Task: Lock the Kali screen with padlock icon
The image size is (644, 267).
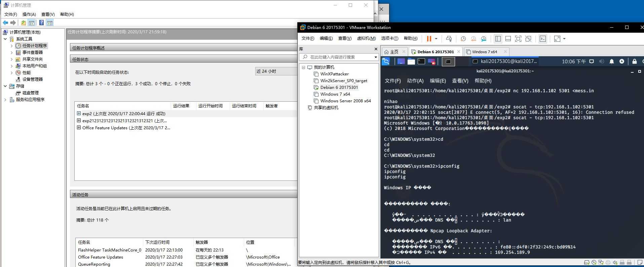Action: [635, 61]
